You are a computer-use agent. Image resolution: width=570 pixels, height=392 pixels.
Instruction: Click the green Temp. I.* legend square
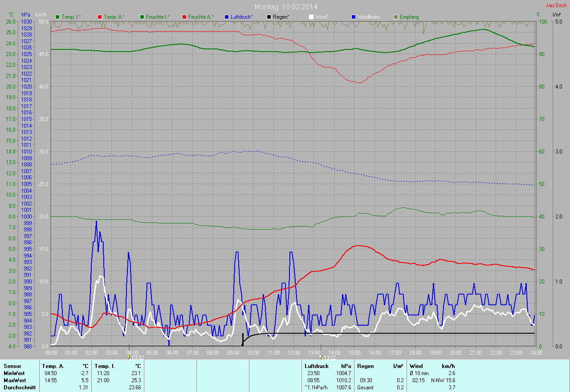[57, 17]
